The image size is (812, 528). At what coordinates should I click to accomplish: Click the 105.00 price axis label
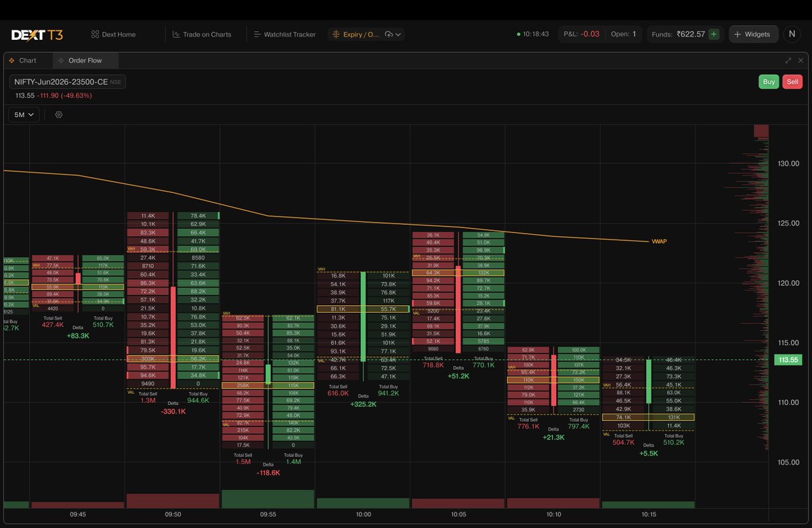click(788, 462)
